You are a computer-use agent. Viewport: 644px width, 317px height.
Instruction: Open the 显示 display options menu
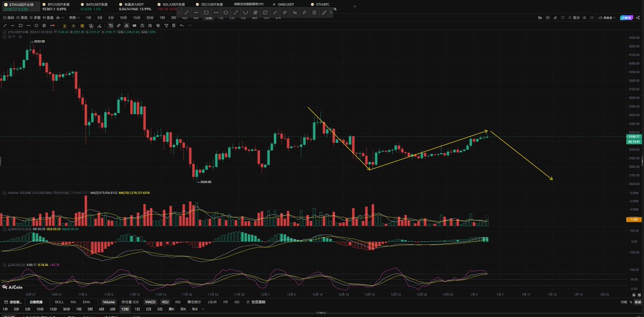point(574,18)
